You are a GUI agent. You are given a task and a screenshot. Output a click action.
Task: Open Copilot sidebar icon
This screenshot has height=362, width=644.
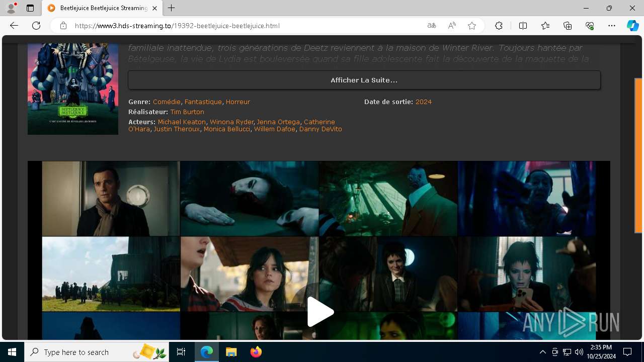[632, 26]
